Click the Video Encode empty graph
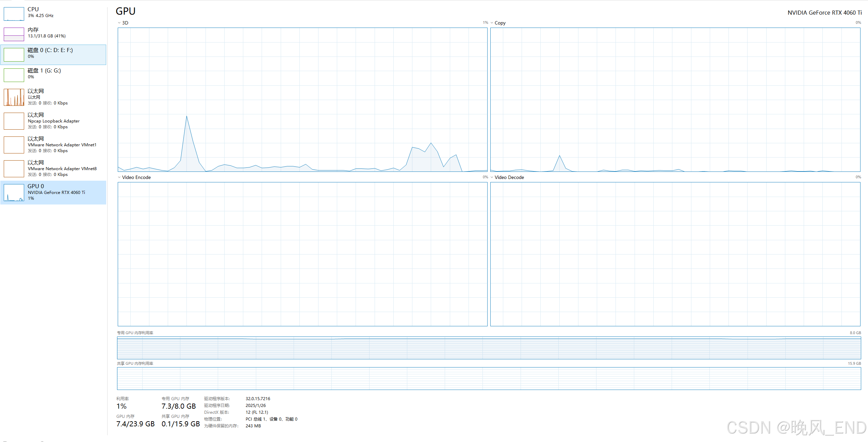Viewport: 868px width, 442px height. click(x=302, y=254)
